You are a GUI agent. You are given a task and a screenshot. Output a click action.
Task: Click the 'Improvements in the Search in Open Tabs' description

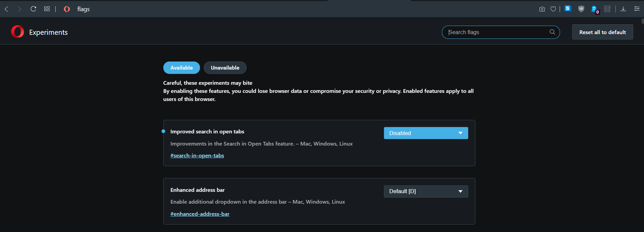pos(261,144)
